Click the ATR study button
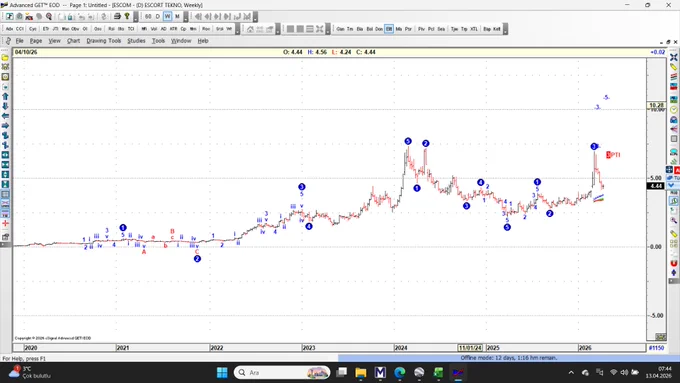Viewport: 680px width, 383px height. (173, 29)
